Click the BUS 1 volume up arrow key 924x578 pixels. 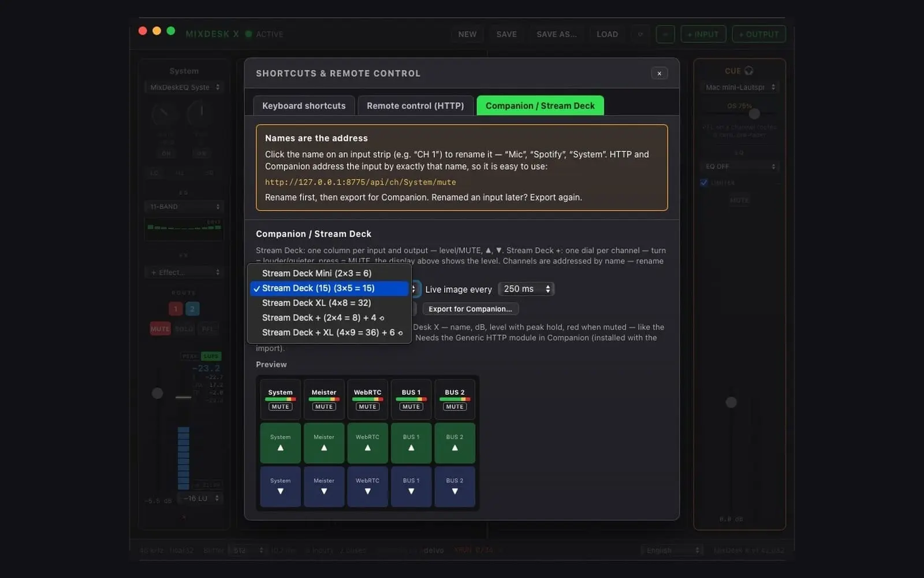(x=411, y=443)
